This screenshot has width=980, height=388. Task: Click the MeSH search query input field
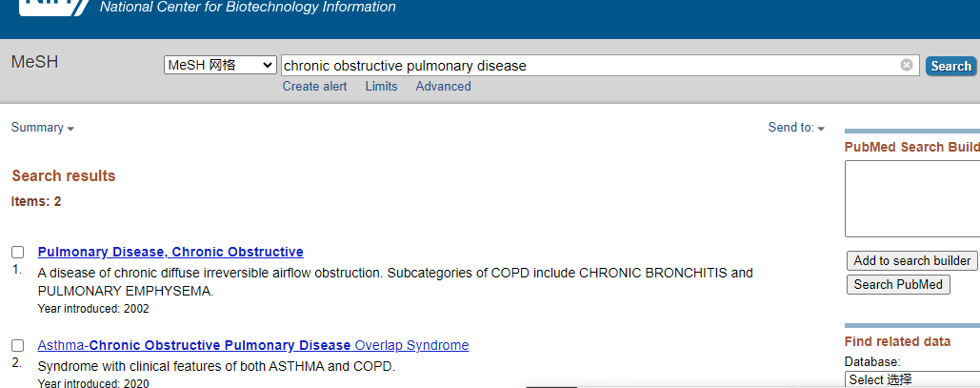[x=590, y=65]
